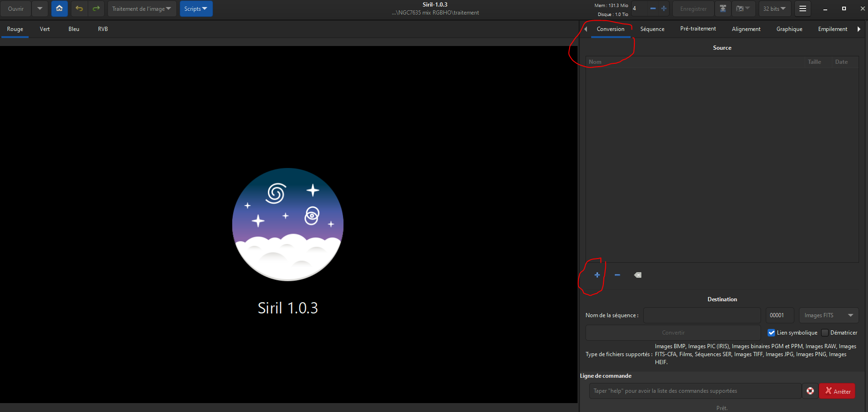The width and height of the screenshot is (868, 412).
Task: Open the hamburger main menu
Action: coord(803,8)
